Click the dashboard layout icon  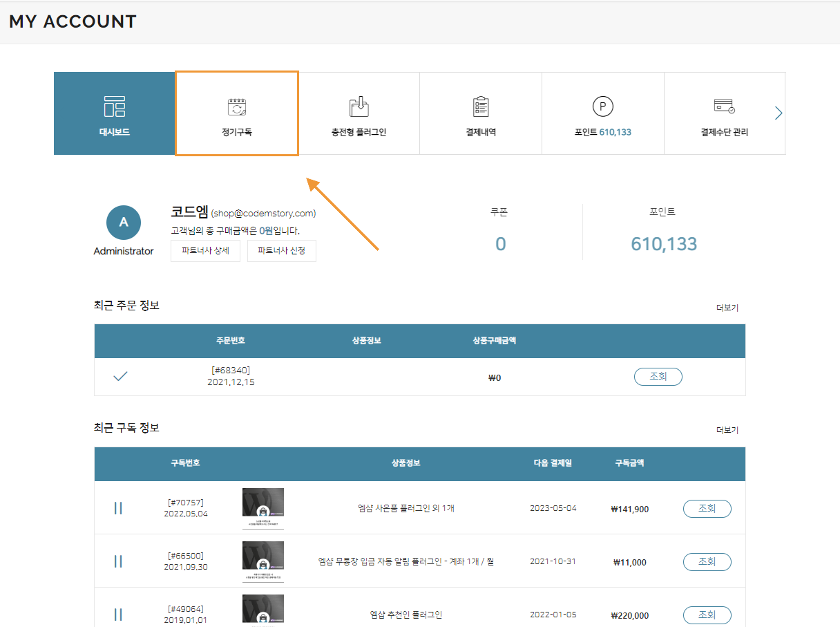pyautogui.click(x=115, y=106)
